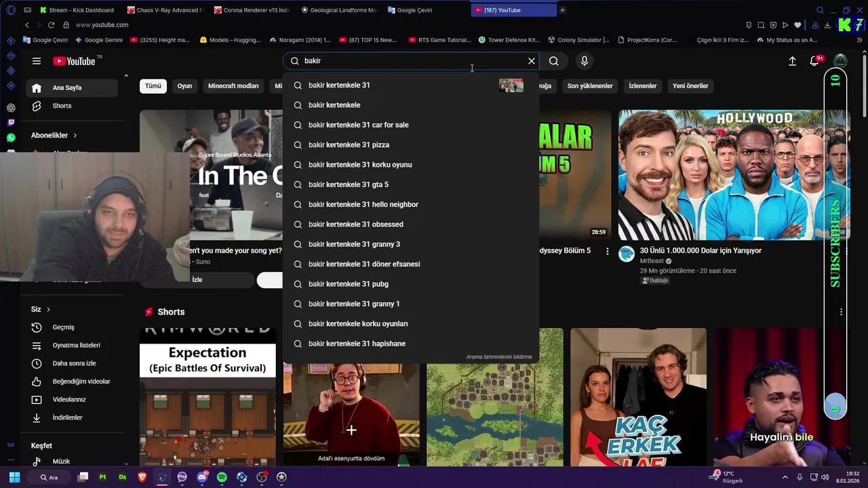Reload the page
This screenshot has width=868, height=488.
51,25
